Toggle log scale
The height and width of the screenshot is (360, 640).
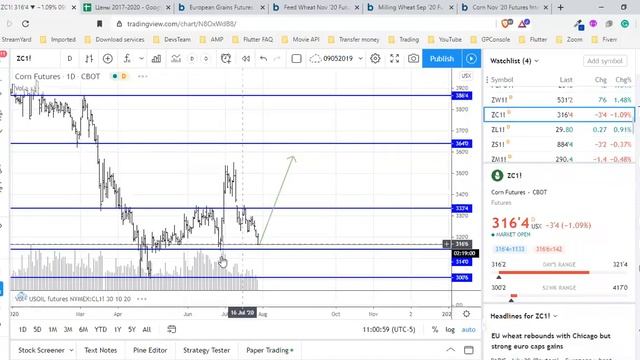pyautogui.click(x=450, y=329)
